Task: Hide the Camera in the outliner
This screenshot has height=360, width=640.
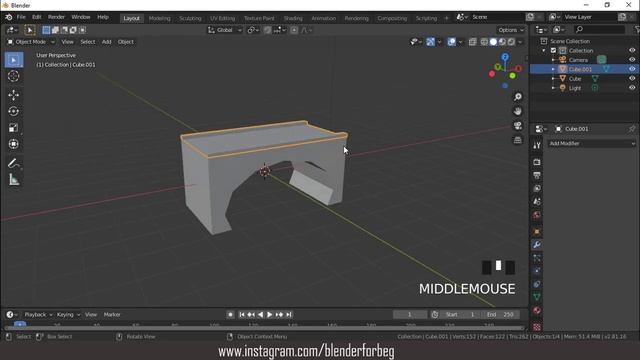Action: pos(632,60)
